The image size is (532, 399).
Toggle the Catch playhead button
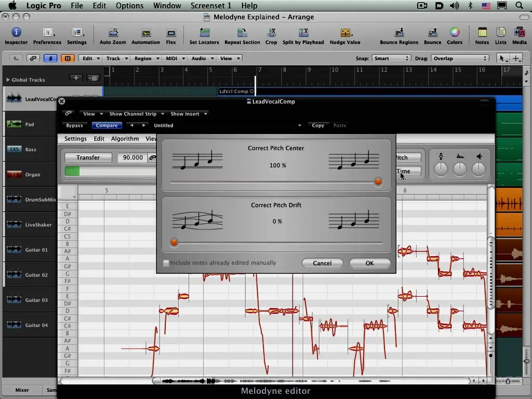50,58
